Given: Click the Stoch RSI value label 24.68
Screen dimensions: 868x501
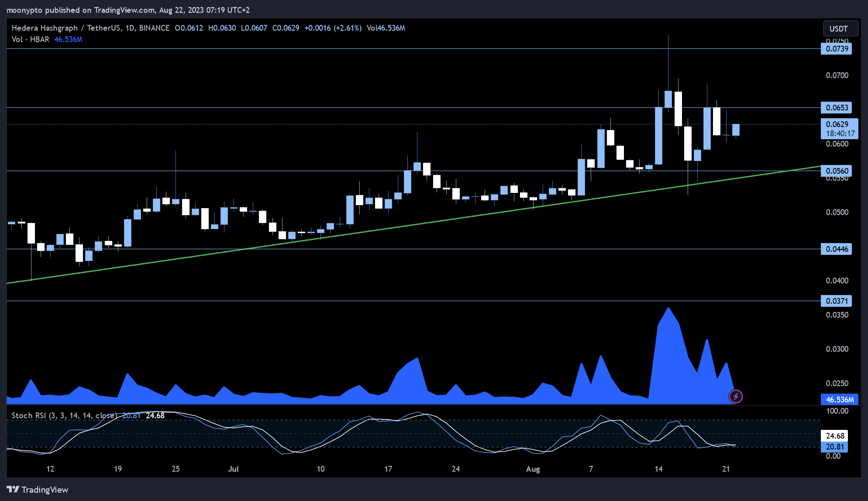Looking at the screenshot, I should point(835,436).
